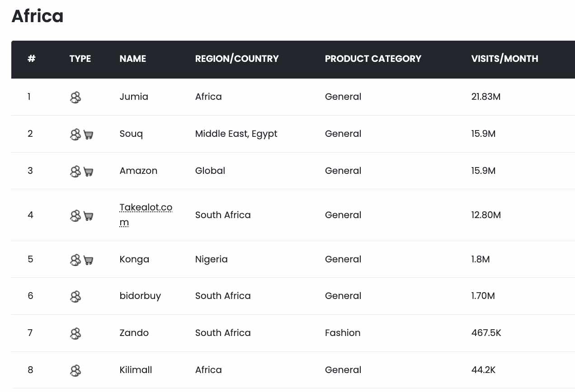Screen dimensions: 575x392
Task: Click the marketplace people icon in bidorbuy row
Action: point(75,297)
